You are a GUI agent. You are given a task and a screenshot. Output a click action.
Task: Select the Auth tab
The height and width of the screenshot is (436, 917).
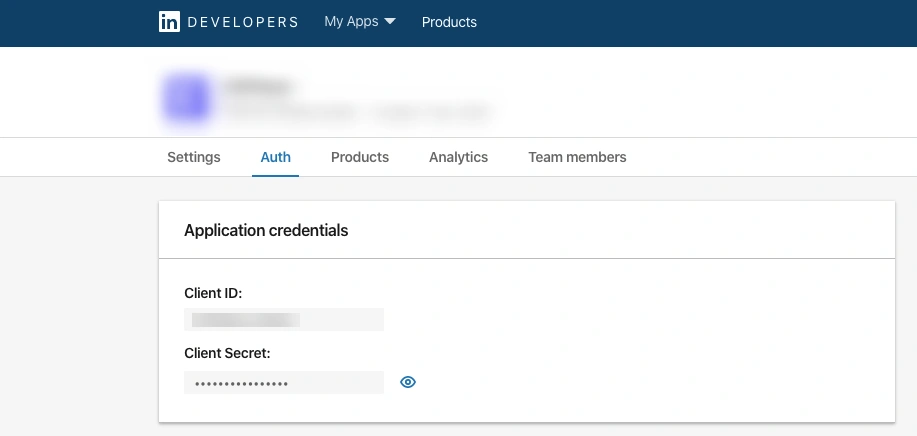click(x=275, y=157)
